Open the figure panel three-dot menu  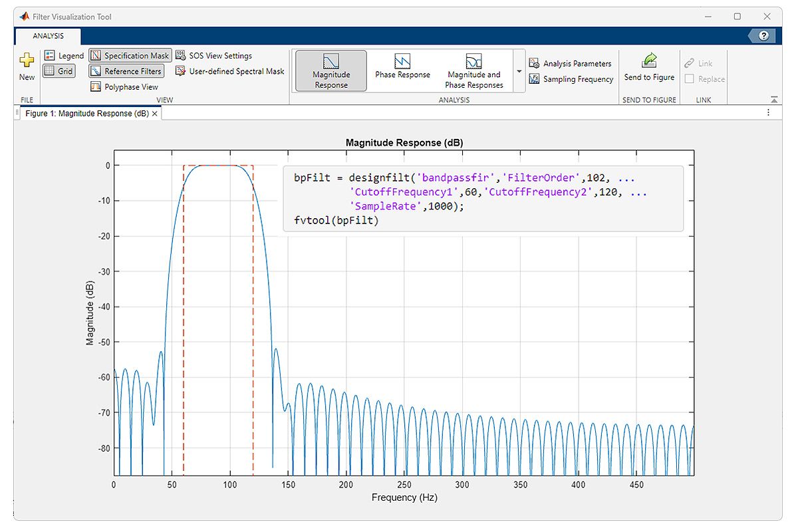point(768,113)
